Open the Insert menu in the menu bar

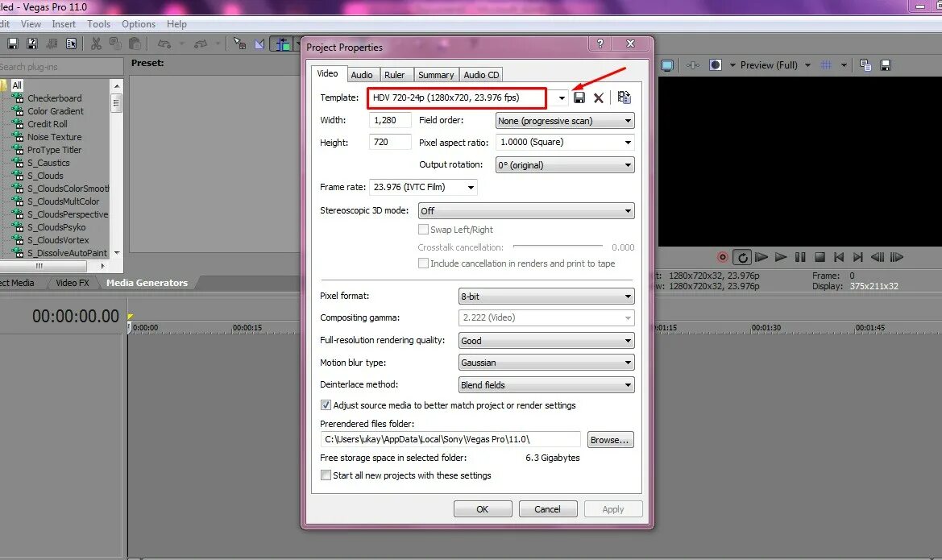pos(64,24)
